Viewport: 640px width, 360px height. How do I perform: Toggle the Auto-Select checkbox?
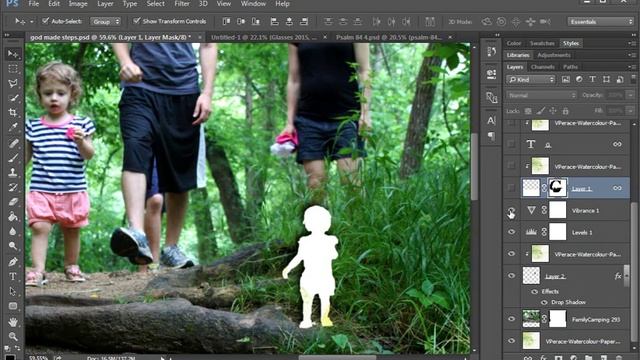click(x=46, y=21)
